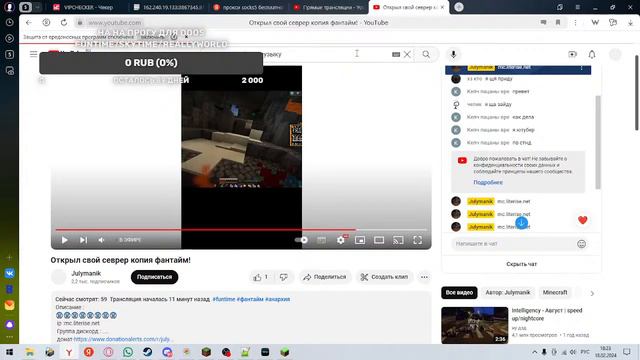The width and height of the screenshot is (640, 360).
Task: Select the Minecraft filter chip
Action: [x=555, y=293]
